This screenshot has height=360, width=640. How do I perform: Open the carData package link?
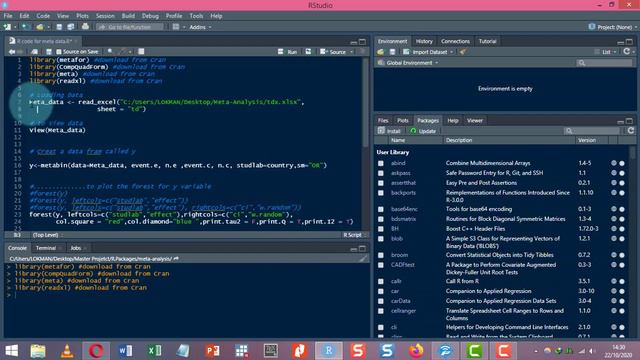pyautogui.click(x=400, y=301)
